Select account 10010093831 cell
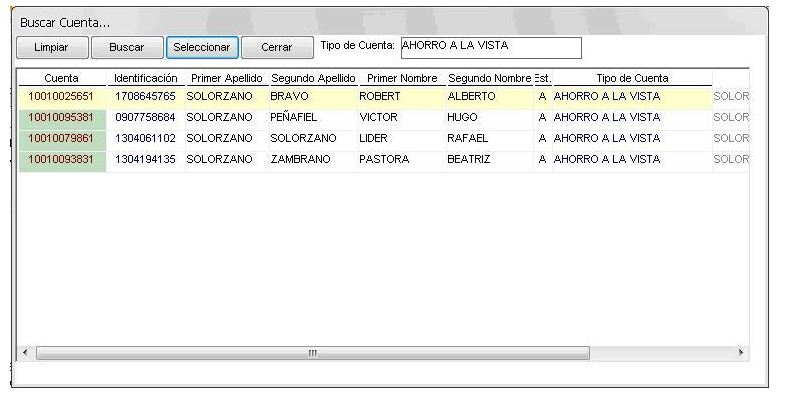This screenshot has width=790, height=402. click(61, 160)
